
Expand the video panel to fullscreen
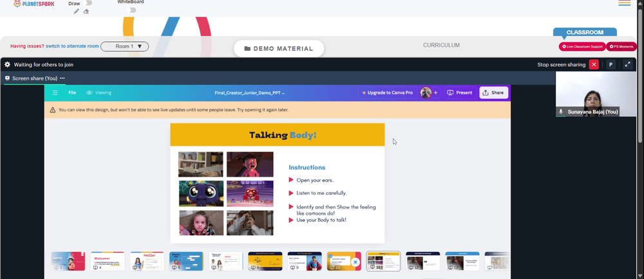click(627, 65)
